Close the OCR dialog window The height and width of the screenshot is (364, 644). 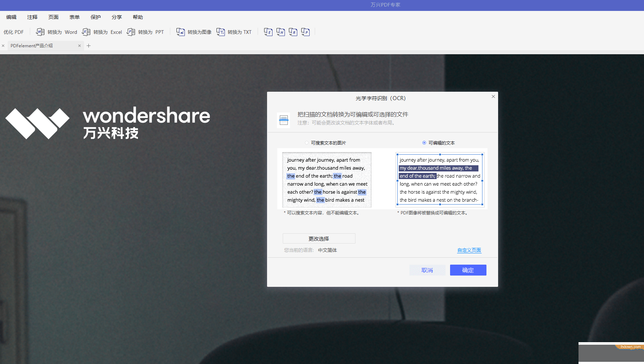[493, 96]
